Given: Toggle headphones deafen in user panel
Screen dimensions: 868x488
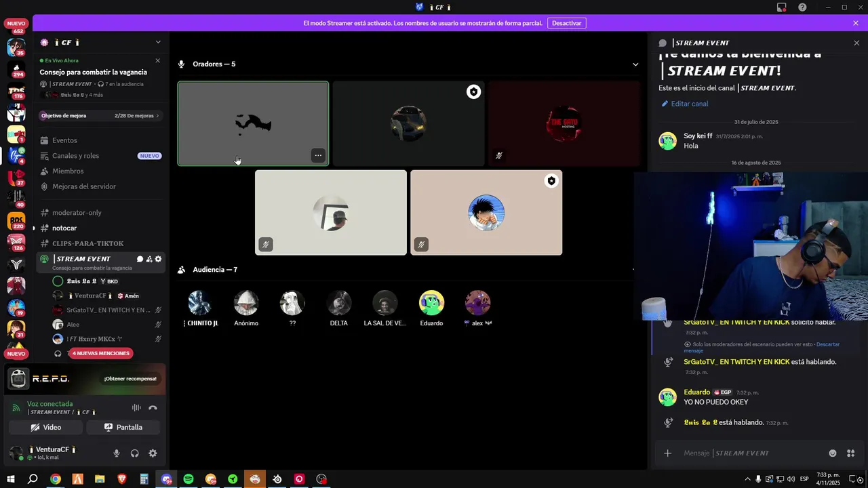Looking at the screenshot, I should pyautogui.click(x=134, y=453).
